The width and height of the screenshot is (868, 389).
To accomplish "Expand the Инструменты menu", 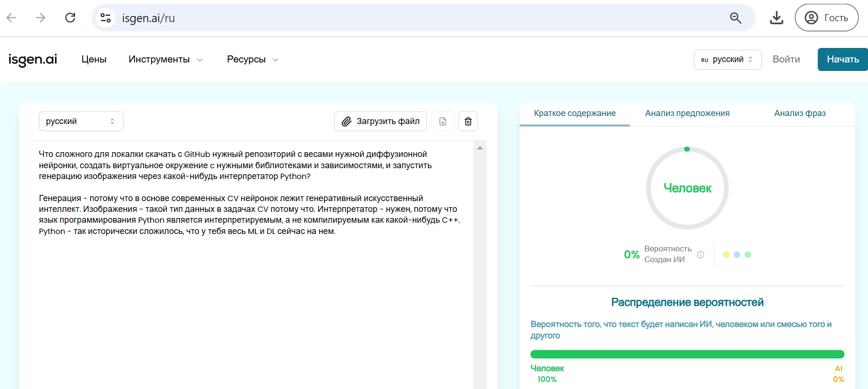I will tap(166, 59).
